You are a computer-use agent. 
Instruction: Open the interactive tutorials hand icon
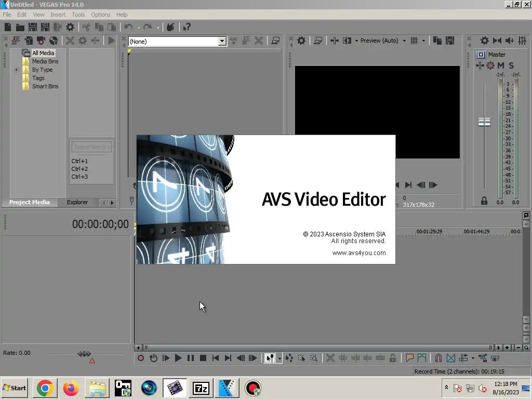170,27
